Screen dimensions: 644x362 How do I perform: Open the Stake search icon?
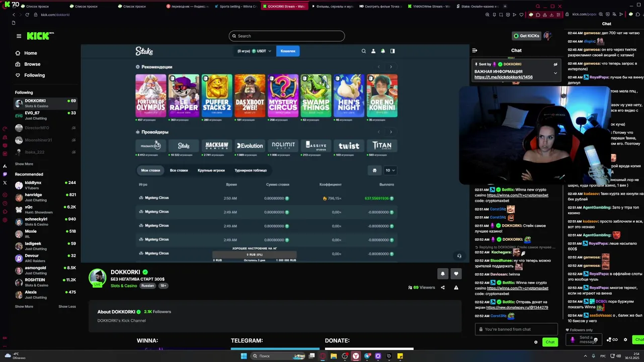pyautogui.click(x=364, y=51)
